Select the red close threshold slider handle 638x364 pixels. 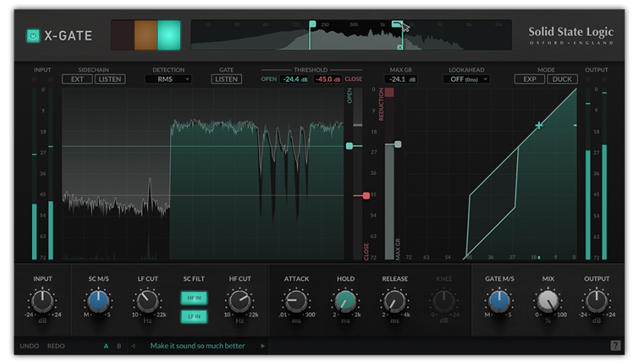(366, 195)
